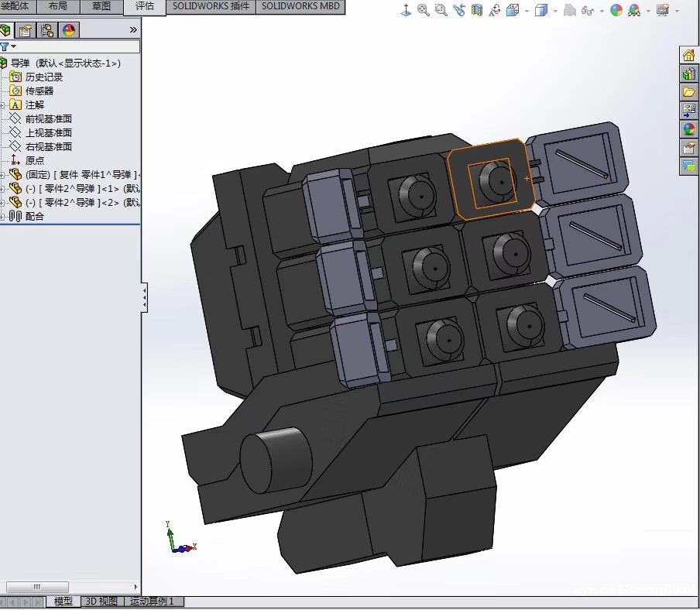Open the PropertyManager tab icon
Viewport: 700px width, 610px height.
point(26,30)
